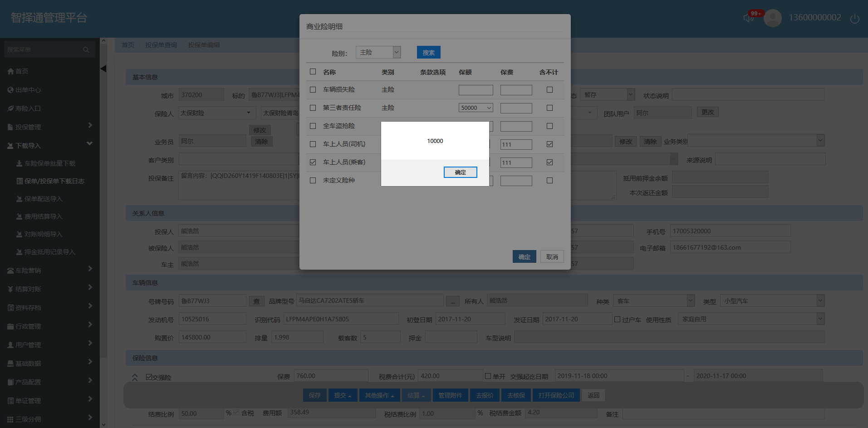The width and height of the screenshot is (868, 428).
Task: Open the user avatar in the top bar
Action: coord(773,18)
